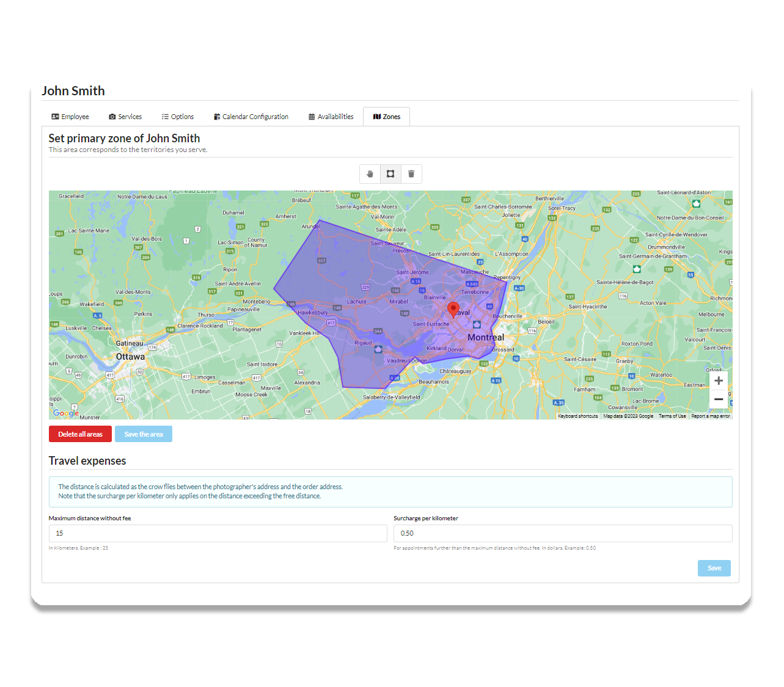784x687 pixels.
Task: Click the Mirabel label on the map
Action: pos(398,302)
